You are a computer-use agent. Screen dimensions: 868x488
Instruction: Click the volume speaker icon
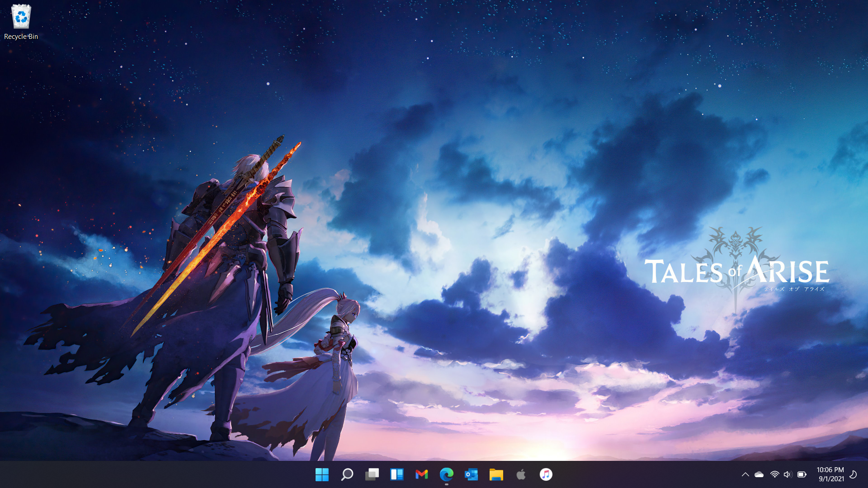coord(788,474)
